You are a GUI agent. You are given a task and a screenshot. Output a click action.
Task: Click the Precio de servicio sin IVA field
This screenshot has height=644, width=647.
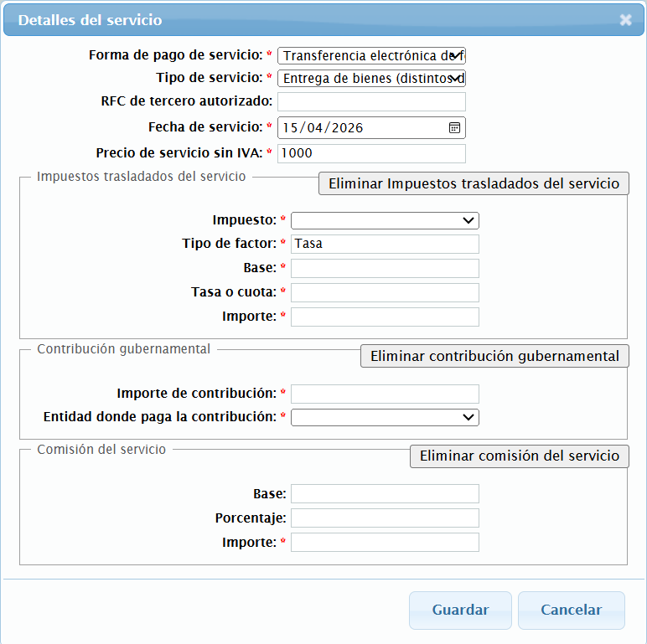pyautogui.click(x=371, y=153)
